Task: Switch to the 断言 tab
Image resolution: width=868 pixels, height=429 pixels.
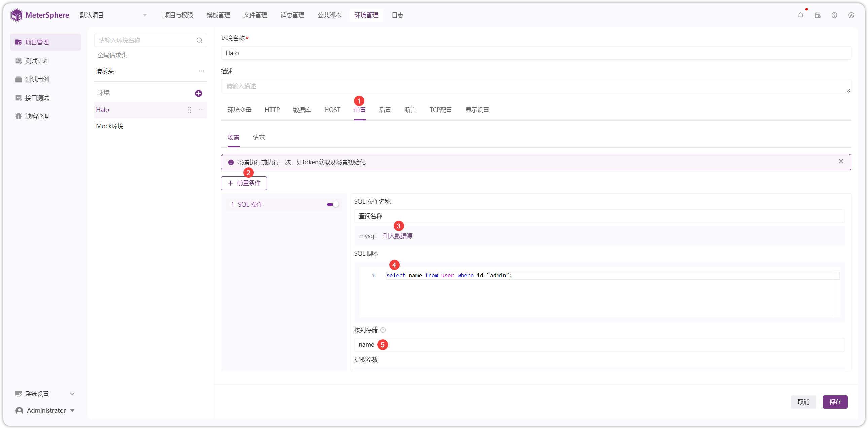Action: click(410, 110)
